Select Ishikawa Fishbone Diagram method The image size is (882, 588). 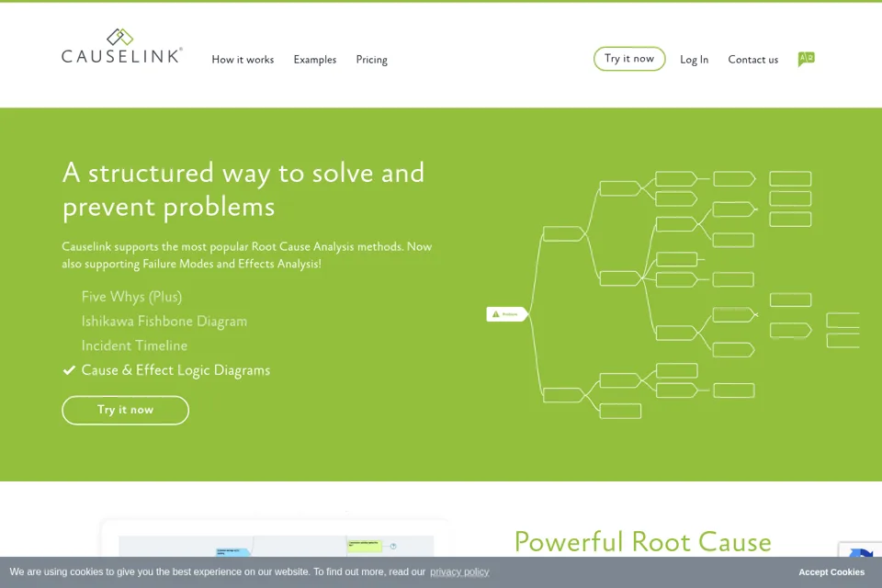coord(164,322)
